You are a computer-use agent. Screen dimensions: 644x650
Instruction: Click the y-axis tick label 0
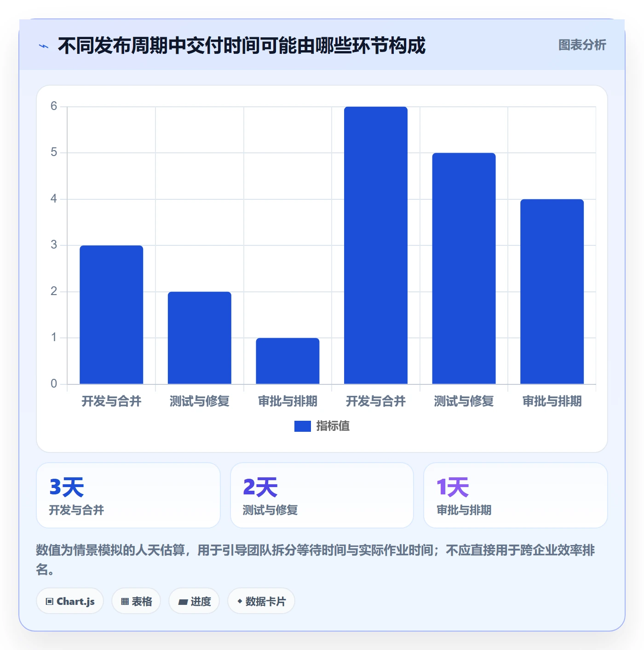click(54, 384)
